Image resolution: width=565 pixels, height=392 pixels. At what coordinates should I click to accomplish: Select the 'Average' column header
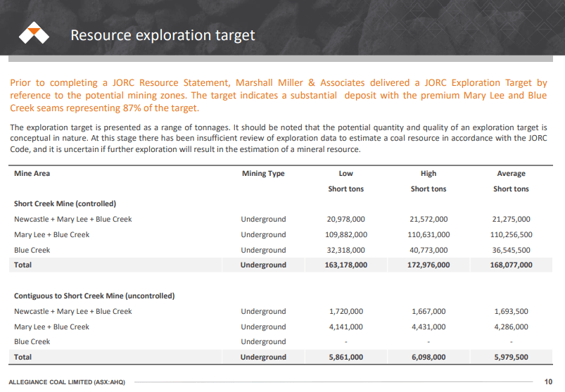tap(511, 174)
